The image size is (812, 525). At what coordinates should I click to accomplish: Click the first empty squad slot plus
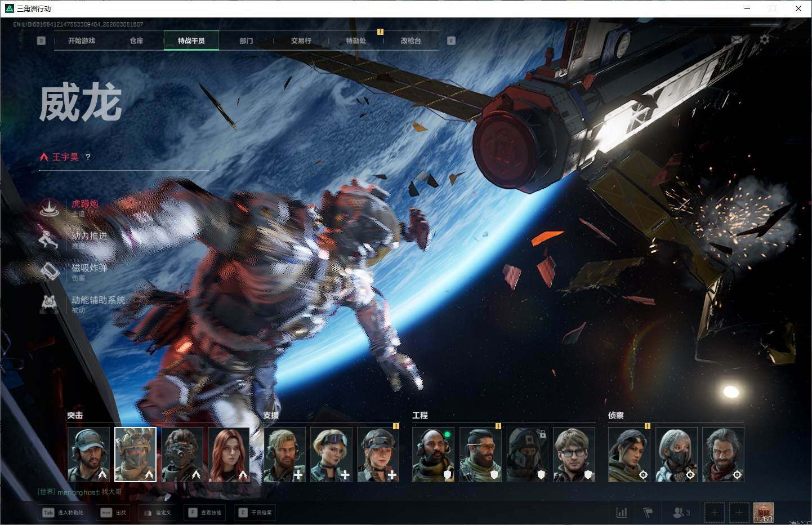[x=715, y=513]
